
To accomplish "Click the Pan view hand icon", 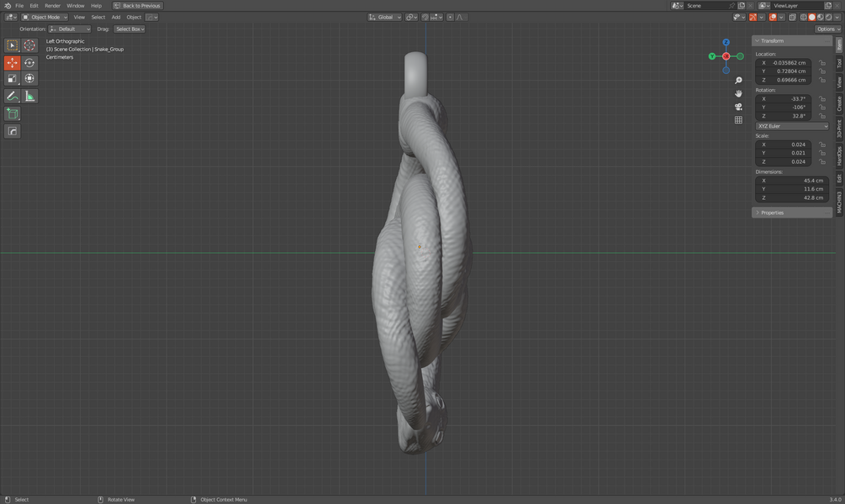I will click(x=738, y=93).
